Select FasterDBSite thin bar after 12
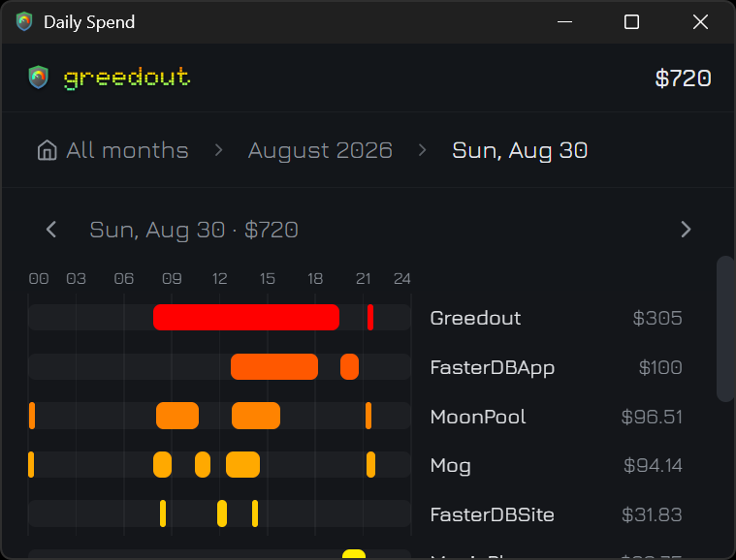Image resolution: width=736 pixels, height=560 pixels. [x=255, y=513]
